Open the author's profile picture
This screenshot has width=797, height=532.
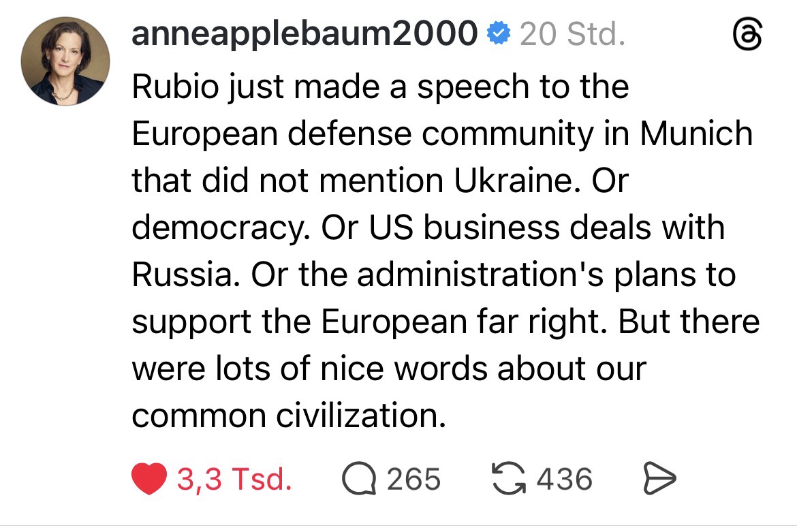point(66,60)
